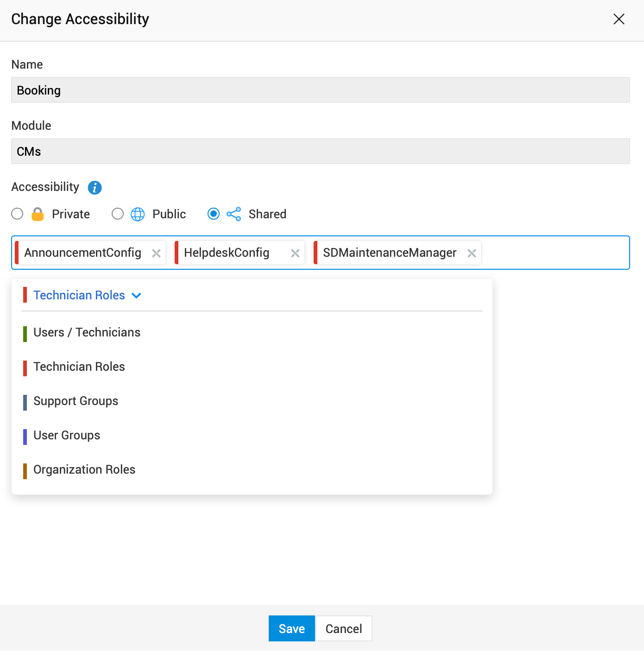Select the Private radio button
Screen dimensions: 644x659
point(17,214)
